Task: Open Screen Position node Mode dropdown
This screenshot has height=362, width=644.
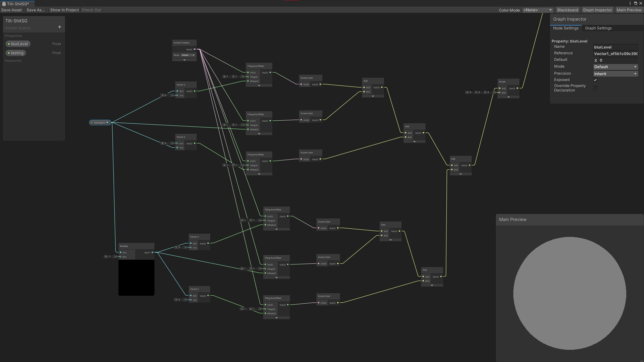Action: click(188, 55)
